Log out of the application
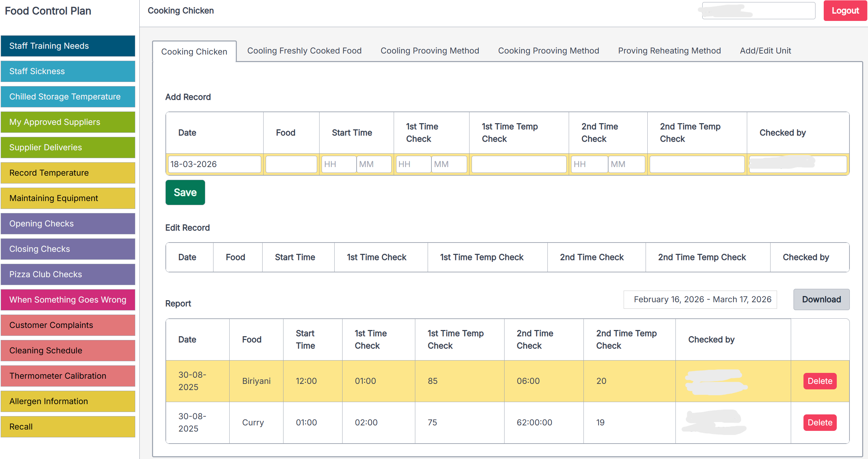The height and width of the screenshot is (459, 868). click(x=845, y=11)
